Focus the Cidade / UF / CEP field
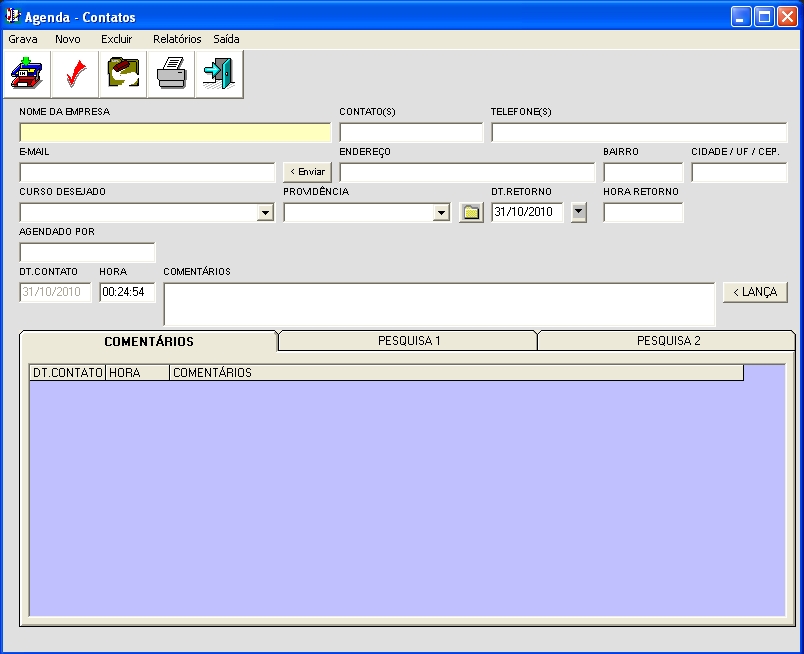Viewport: 804px width, 654px height. coord(739,172)
